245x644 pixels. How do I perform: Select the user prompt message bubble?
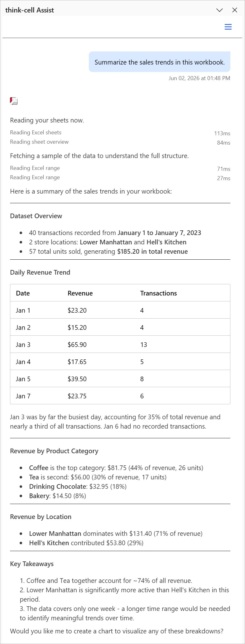[x=160, y=62]
